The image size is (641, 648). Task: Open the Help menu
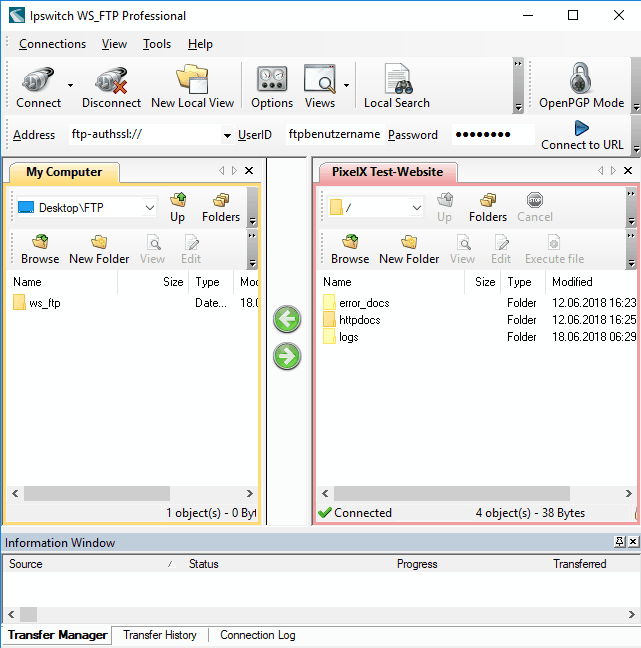(200, 44)
